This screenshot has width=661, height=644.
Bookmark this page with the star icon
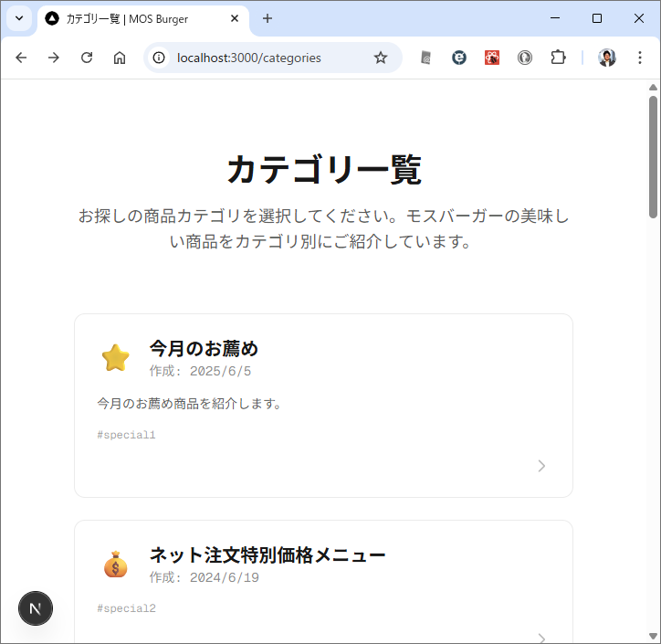click(x=381, y=58)
